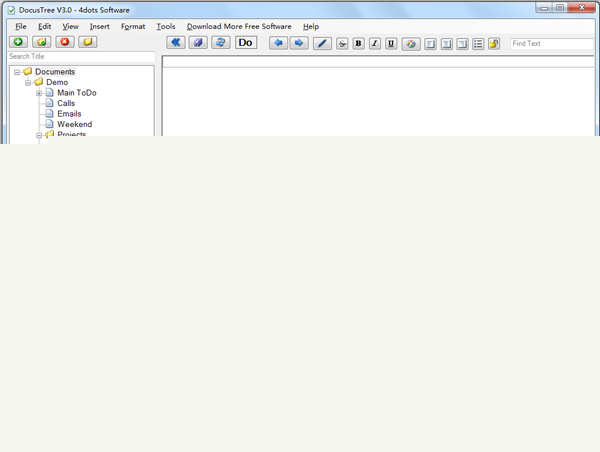Click the Weekend document page icon
The height and width of the screenshot is (452, 600).
(x=49, y=124)
